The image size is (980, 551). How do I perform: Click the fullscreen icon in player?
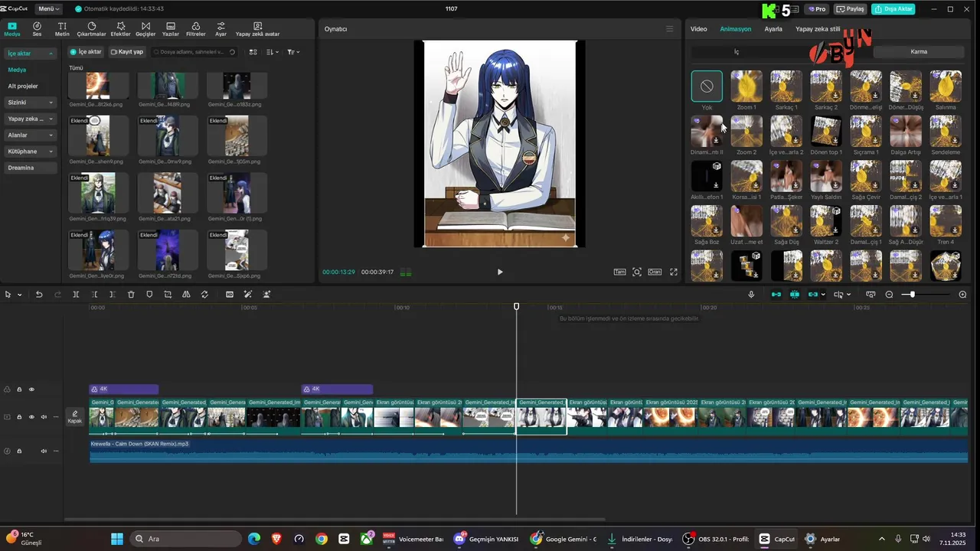click(x=674, y=272)
